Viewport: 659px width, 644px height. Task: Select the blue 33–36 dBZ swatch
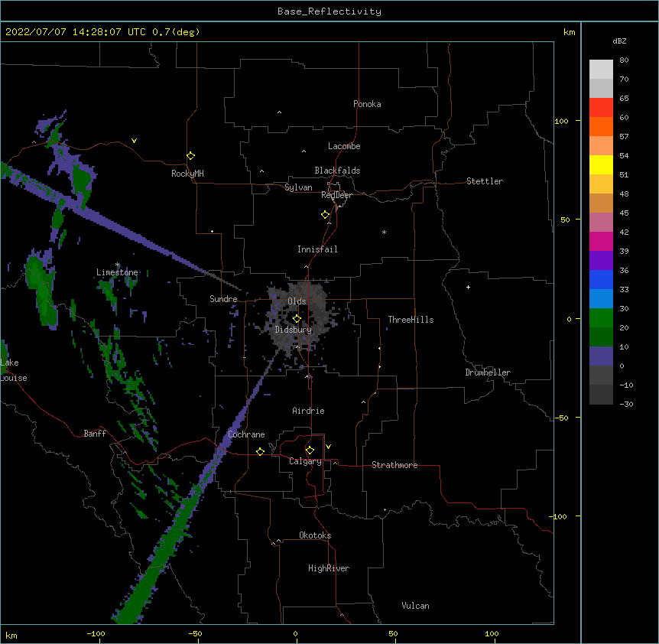pos(601,279)
